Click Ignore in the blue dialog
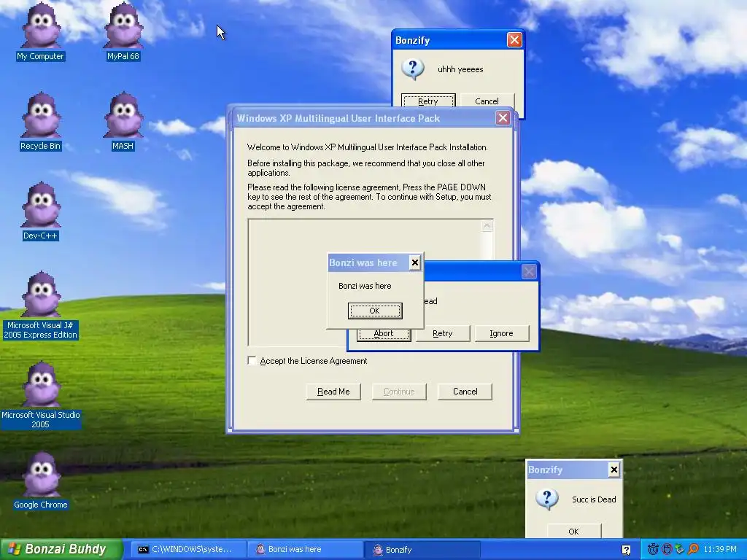This screenshot has height=560, width=747. point(502,333)
